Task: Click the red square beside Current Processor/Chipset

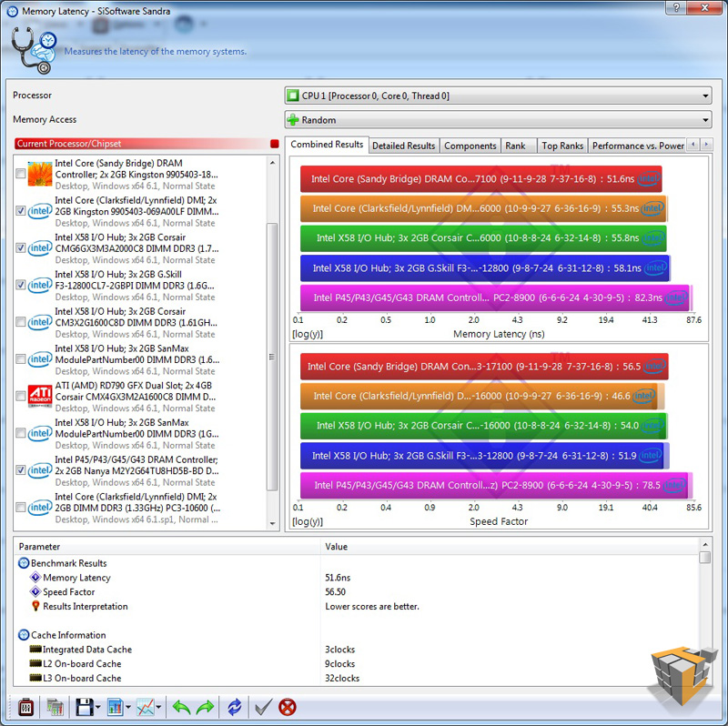Action: tap(275, 144)
